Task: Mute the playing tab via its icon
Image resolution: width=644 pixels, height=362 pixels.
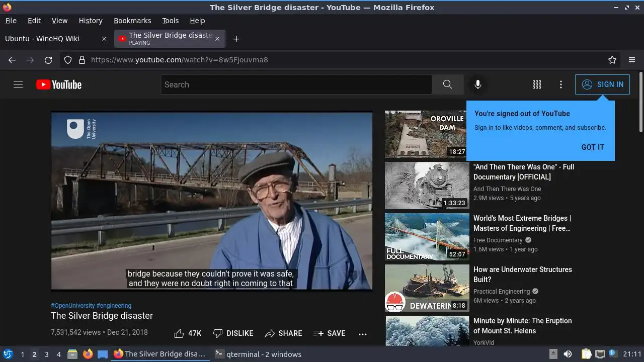Action: [122, 39]
